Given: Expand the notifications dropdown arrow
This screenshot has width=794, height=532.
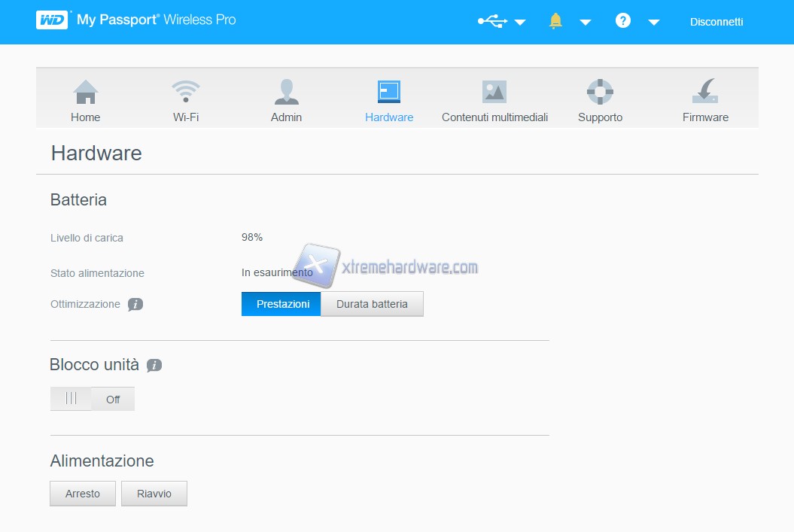Looking at the screenshot, I should click(x=586, y=23).
